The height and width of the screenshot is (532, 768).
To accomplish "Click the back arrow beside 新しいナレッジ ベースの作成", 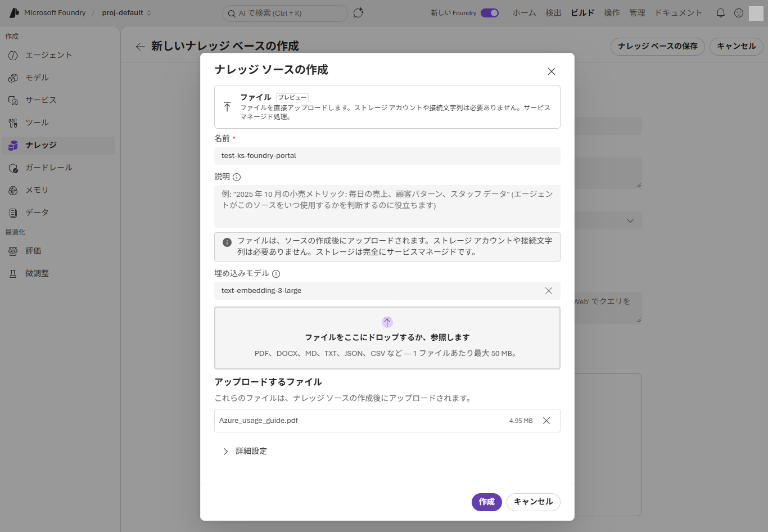I will pos(140,47).
